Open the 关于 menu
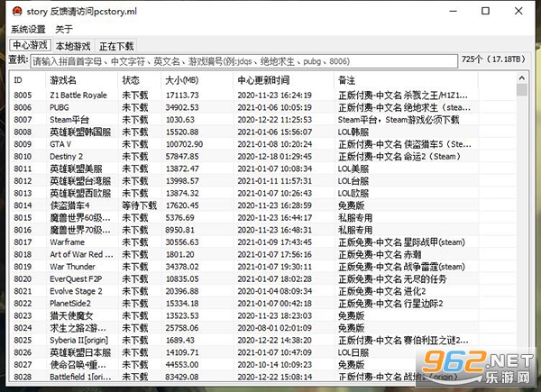The width and height of the screenshot is (541, 392). (x=64, y=30)
